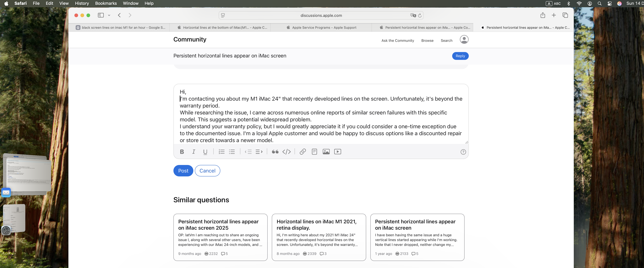Open the Horizontal lines on iMac M1 2021 question

(x=316, y=225)
